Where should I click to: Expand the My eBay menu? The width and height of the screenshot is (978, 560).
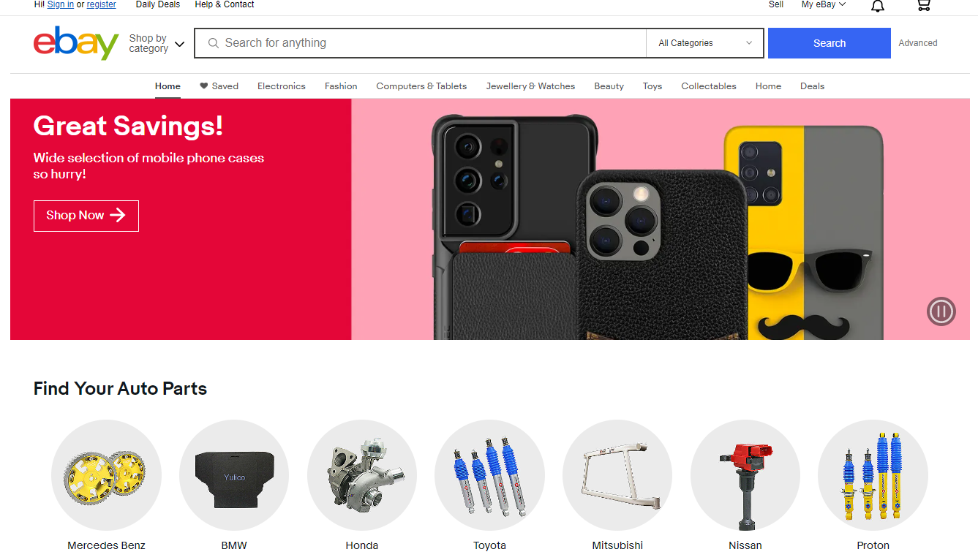click(x=824, y=4)
